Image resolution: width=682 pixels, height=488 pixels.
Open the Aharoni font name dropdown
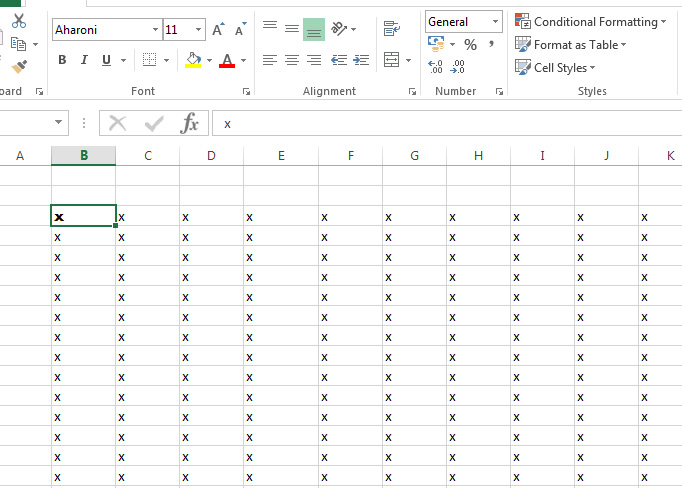(x=154, y=30)
